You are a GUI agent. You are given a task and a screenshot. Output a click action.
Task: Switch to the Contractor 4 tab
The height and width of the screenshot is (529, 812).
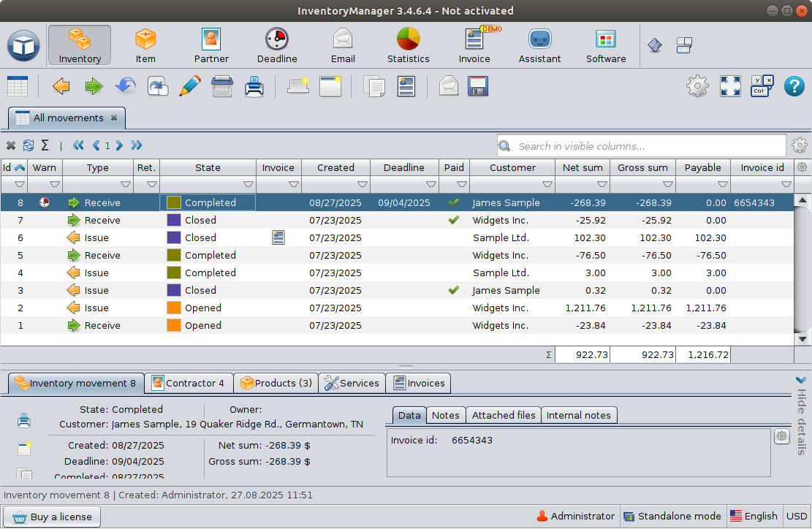point(188,383)
